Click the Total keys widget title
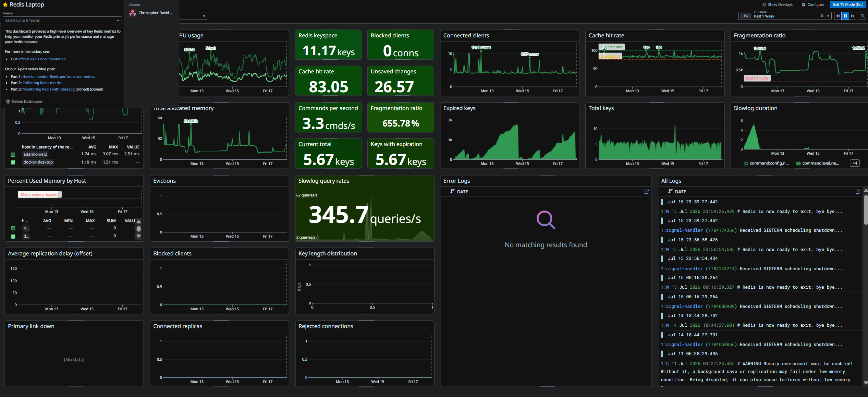Image resolution: width=868 pixels, height=397 pixels. point(601,108)
